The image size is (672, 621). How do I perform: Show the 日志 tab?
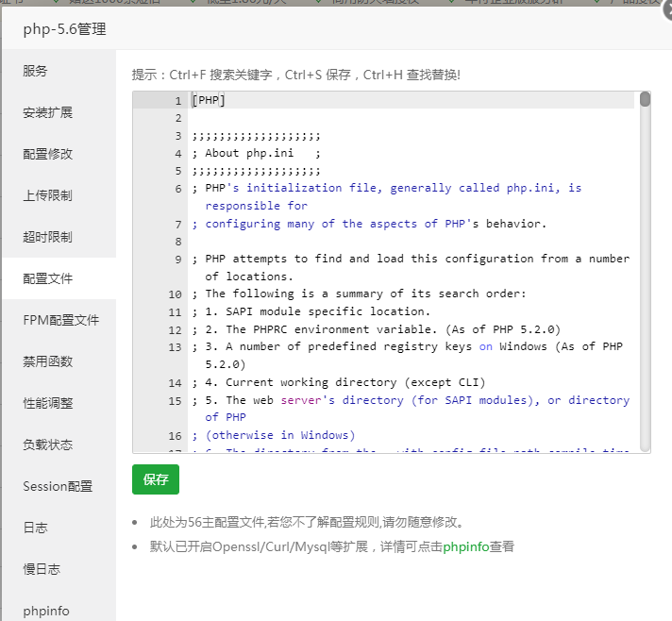pos(36,528)
